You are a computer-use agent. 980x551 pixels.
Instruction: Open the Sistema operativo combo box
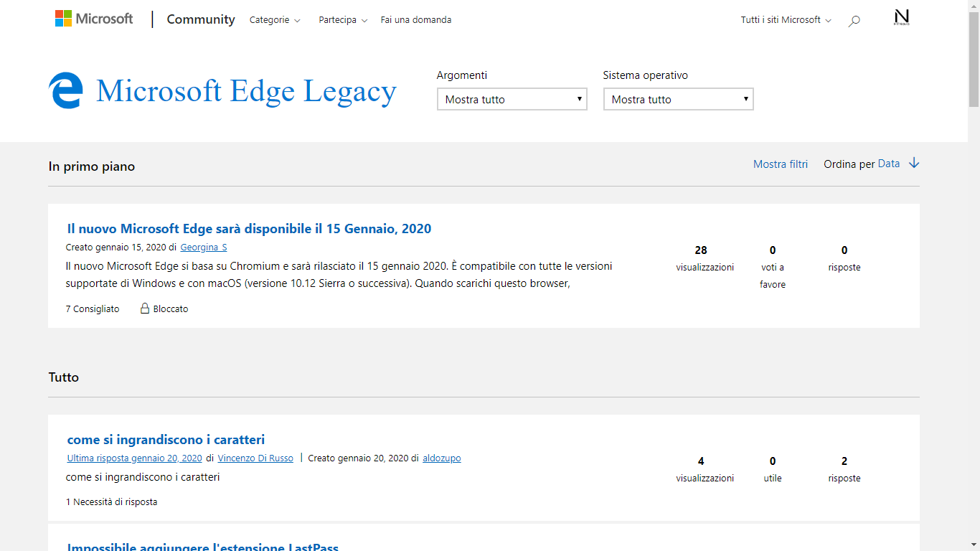tap(679, 99)
